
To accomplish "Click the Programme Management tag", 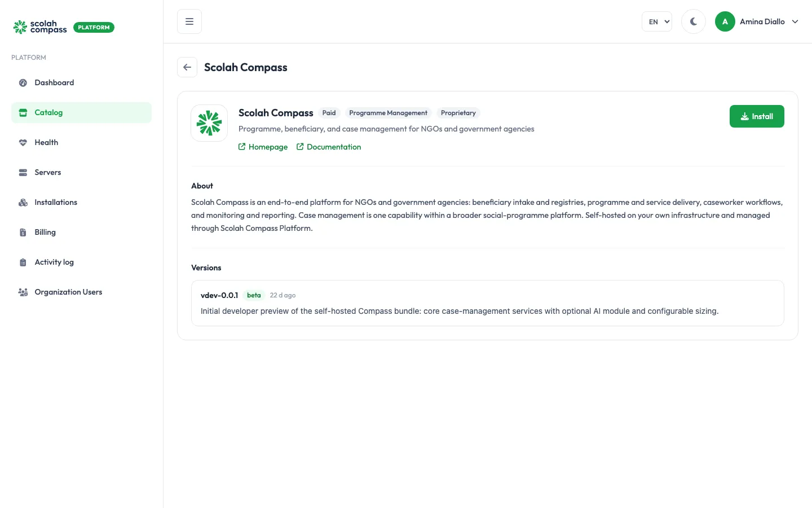I will (x=388, y=113).
